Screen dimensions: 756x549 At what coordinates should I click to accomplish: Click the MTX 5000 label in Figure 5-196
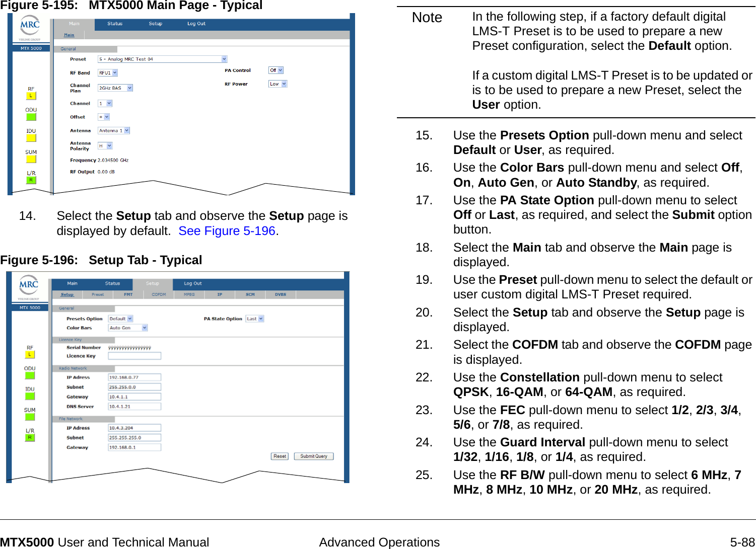[x=30, y=307]
